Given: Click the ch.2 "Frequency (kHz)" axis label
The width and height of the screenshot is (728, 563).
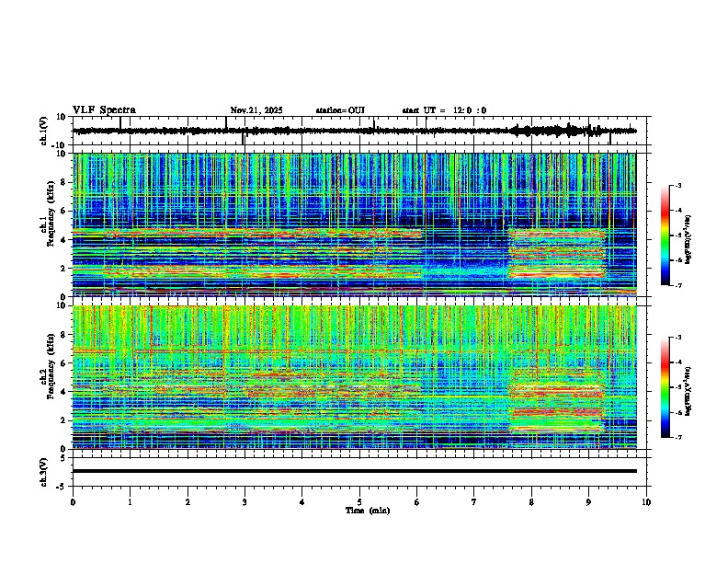Looking at the screenshot, I should (51, 366).
